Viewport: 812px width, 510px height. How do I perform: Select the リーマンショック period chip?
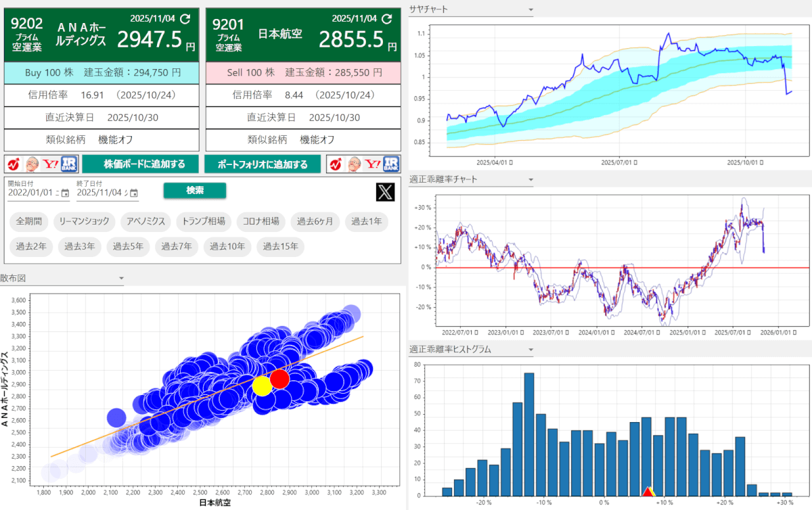84,221
